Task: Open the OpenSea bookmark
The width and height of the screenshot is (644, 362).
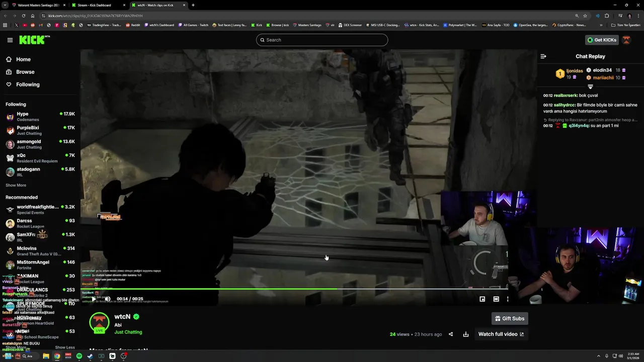Action: pyautogui.click(x=530, y=25)
